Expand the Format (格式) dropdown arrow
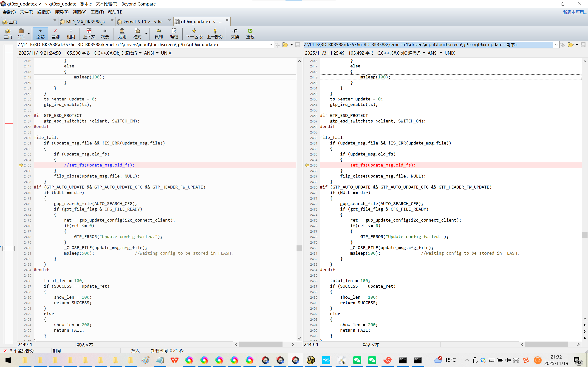The width and height of the screenshot is (588, 367). [146, 33]
